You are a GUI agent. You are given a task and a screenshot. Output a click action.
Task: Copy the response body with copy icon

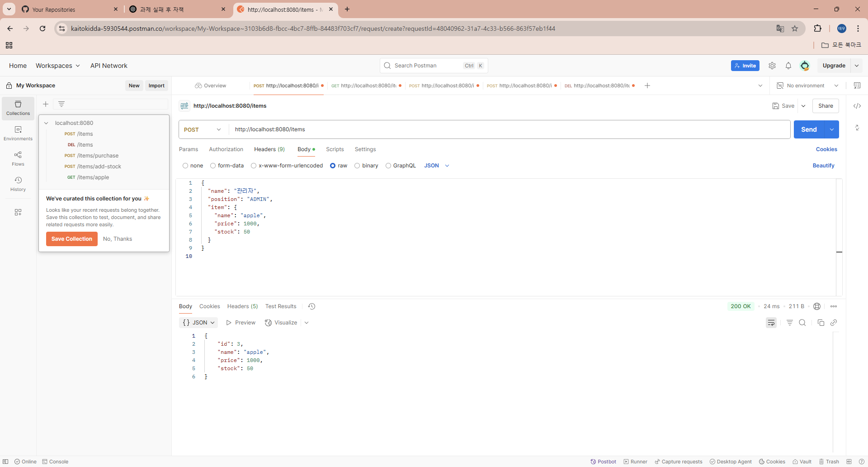(821, 323)
